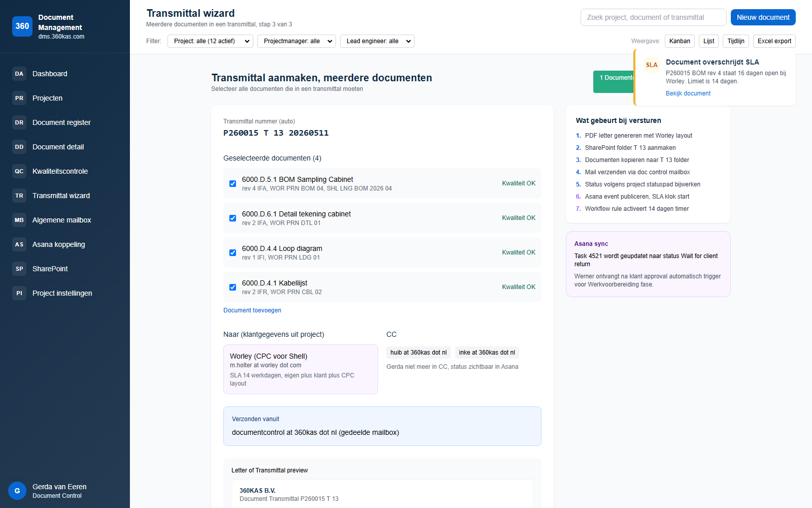The height and width of the screenshot is (508, 812).
Task: Click the Nieuw document button
Action: [x=763, y=17]
